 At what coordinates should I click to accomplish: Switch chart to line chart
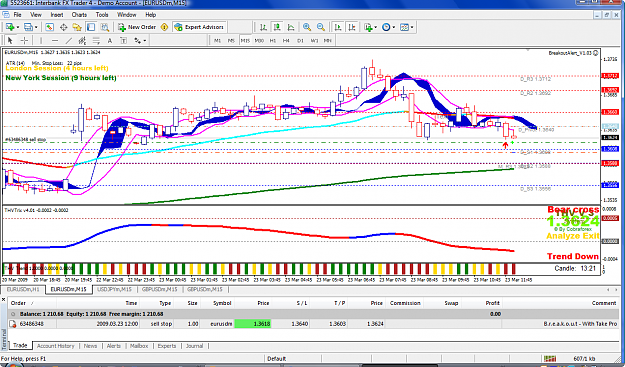(x=291, y=27)
